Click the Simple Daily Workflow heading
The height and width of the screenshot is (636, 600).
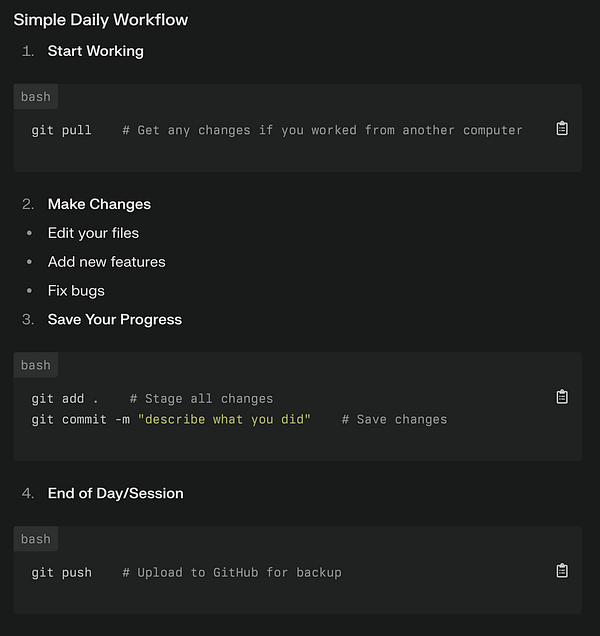coord(101,19)
